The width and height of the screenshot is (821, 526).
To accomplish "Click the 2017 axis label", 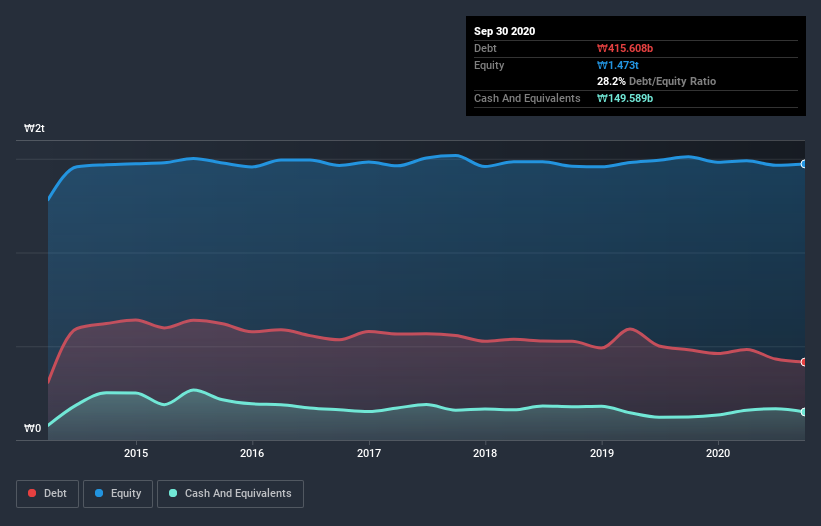I will (x=369, y=453).
